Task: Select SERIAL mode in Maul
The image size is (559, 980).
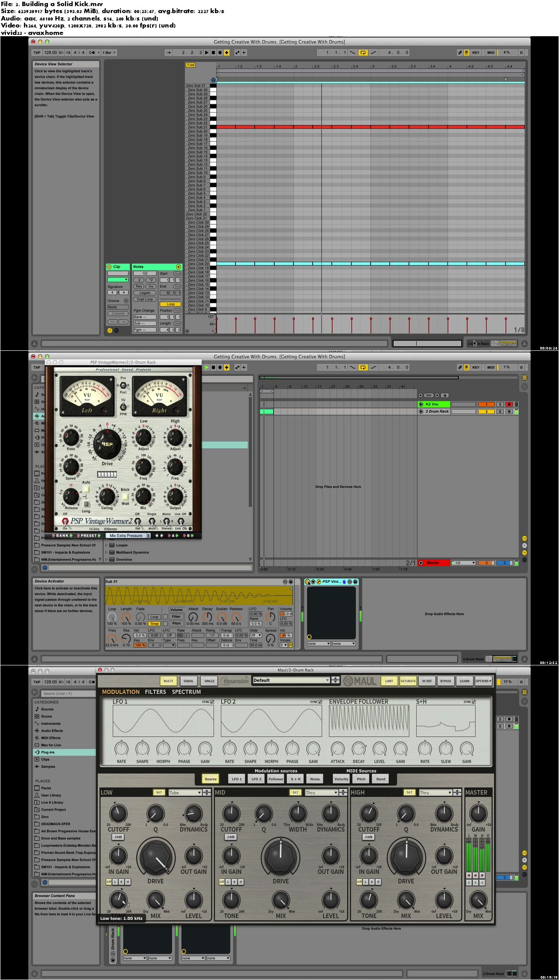Action: click(188, 681)
